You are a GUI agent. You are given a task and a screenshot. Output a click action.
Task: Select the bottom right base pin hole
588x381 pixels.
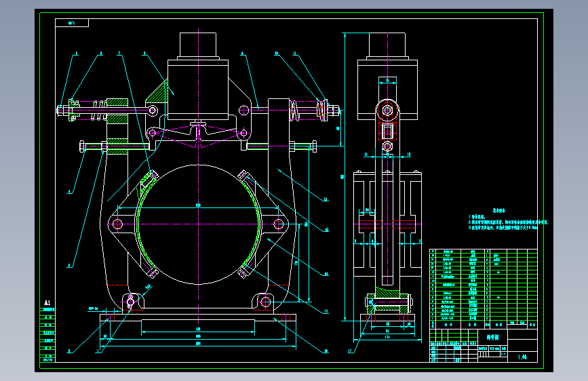click(265, 302)
